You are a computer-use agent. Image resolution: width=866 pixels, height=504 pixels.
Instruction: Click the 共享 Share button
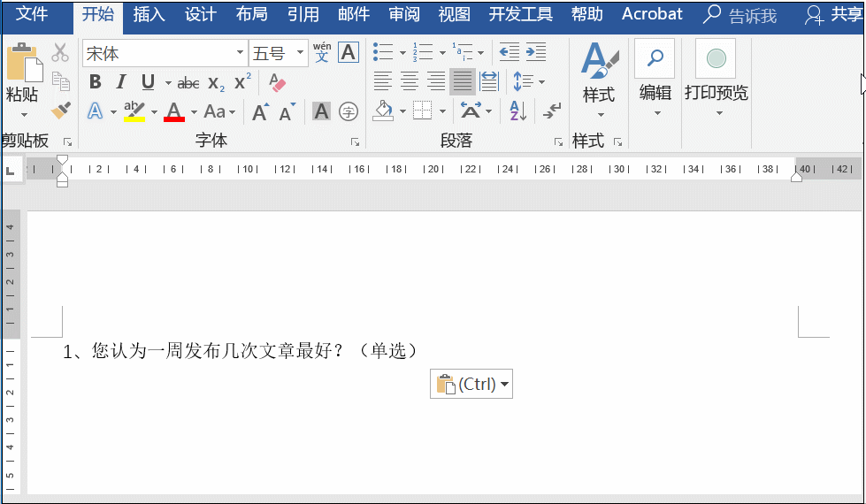click(834, 15)
